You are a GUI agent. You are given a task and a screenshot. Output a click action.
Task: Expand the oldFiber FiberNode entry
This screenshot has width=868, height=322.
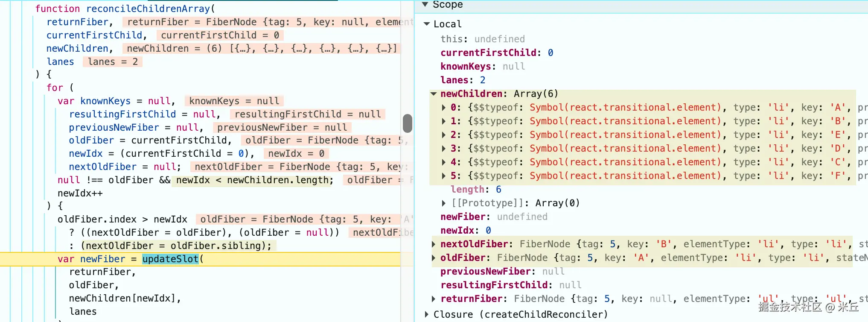pyautogui.click(x=434, y=258)
